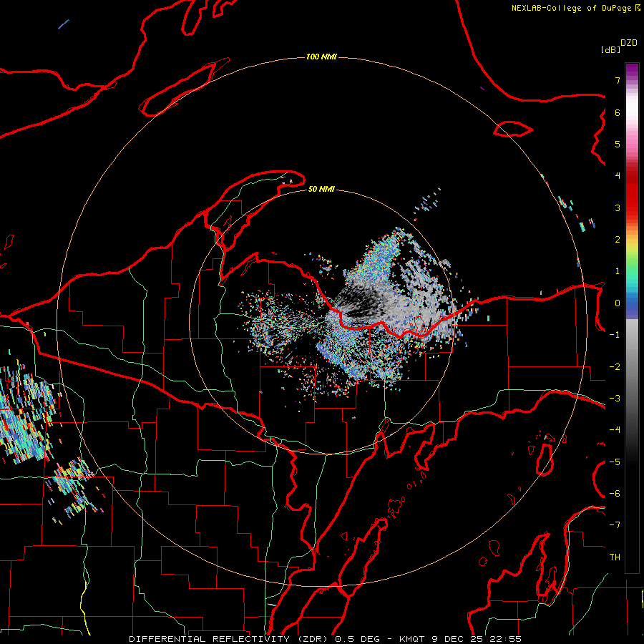Select the -6 dB scale label
Screen dimensions: 644x644
[x=615, y=494]
